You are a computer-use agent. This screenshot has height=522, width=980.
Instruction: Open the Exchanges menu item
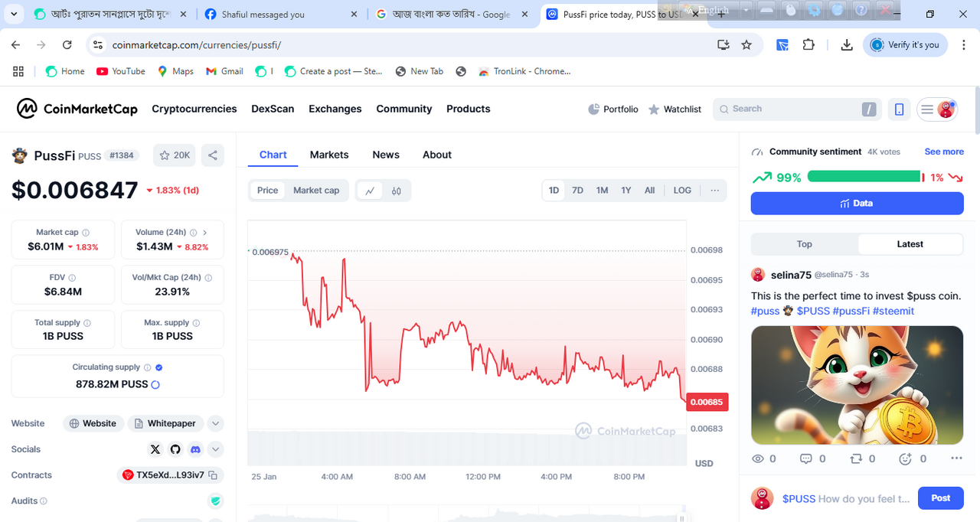[335, 109]
